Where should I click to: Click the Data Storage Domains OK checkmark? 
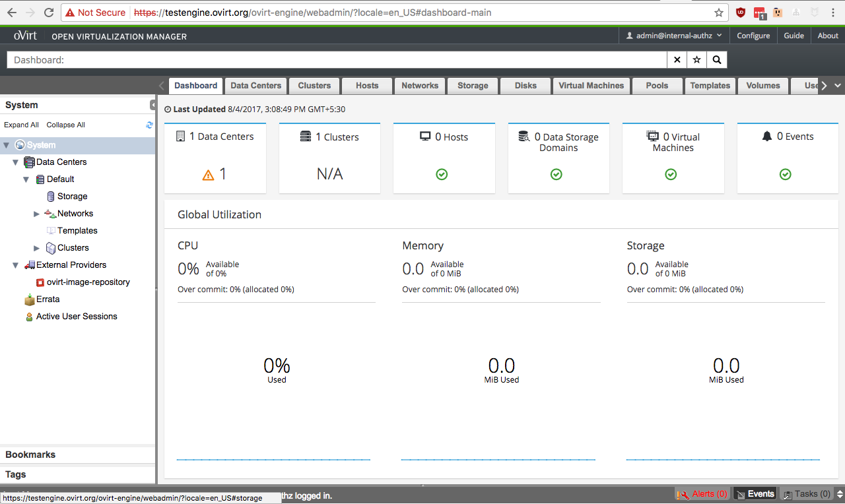point(557,174)
